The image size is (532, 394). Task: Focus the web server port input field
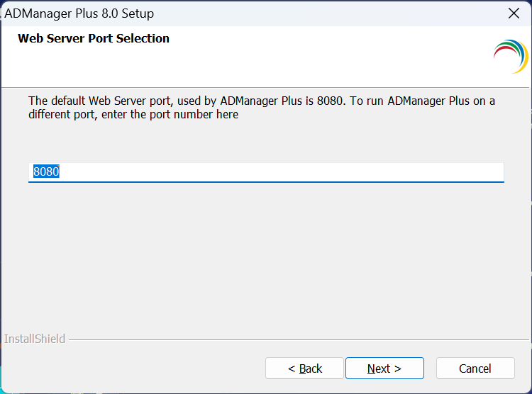pos(266,172)
